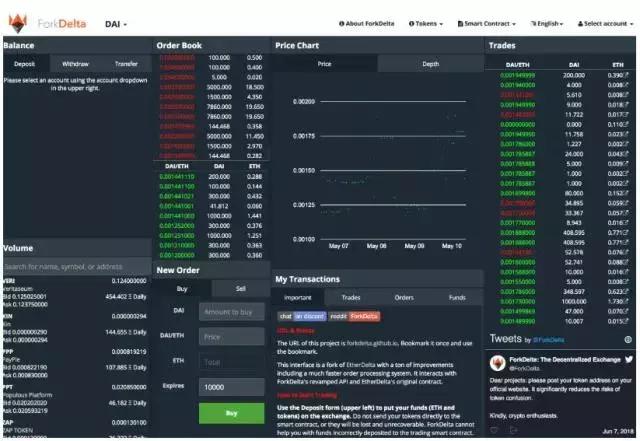Click the Amount to buy field

(x=232, y=312)
